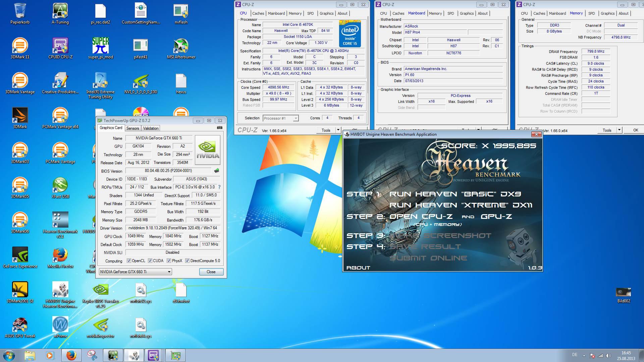Open Caches tab in first CPU-Z window

click(258, 13)
